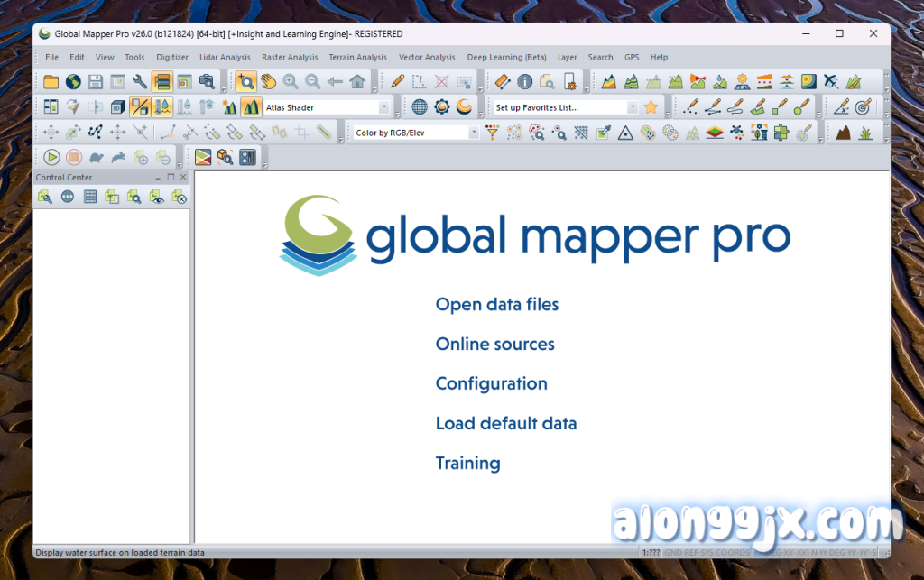Toggle the water surface display button
Viewport: 924px width, 580px height.
point(162,107)
